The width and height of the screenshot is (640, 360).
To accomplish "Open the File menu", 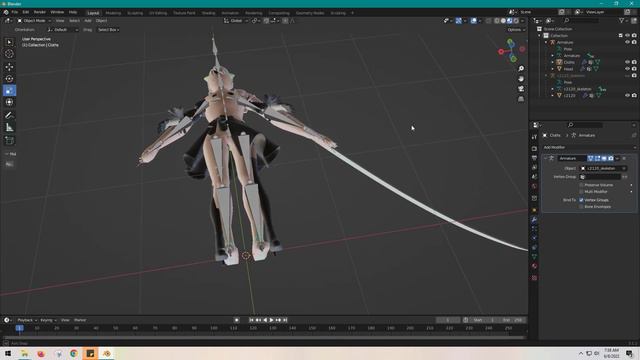I will [x=15, y=13].
